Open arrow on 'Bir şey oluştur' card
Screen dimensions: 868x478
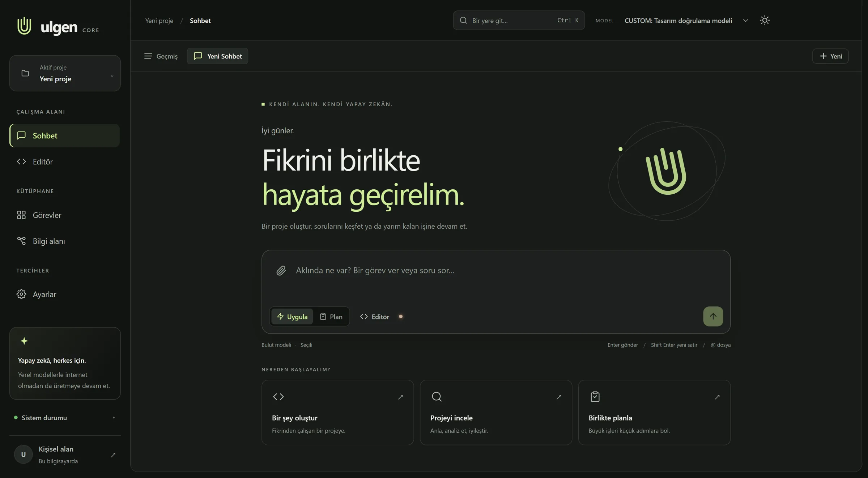pos(400,397)
